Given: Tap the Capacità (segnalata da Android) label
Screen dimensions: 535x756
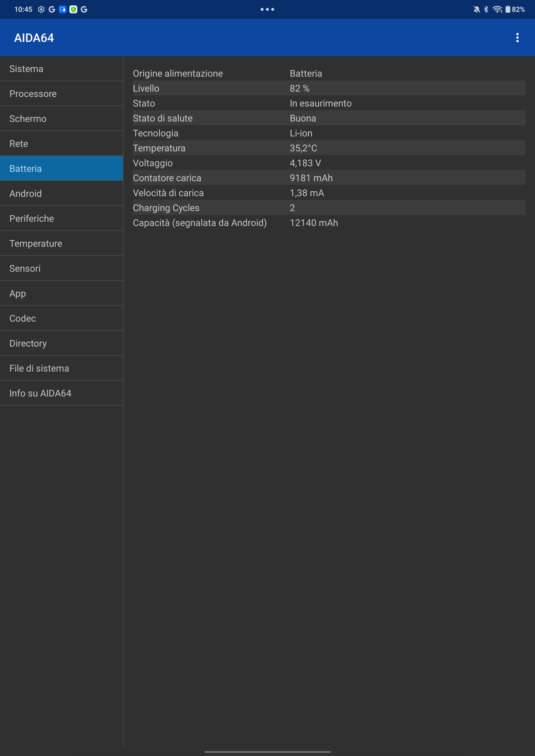Looking at the screenshot, I should click(x=200, y=223).
